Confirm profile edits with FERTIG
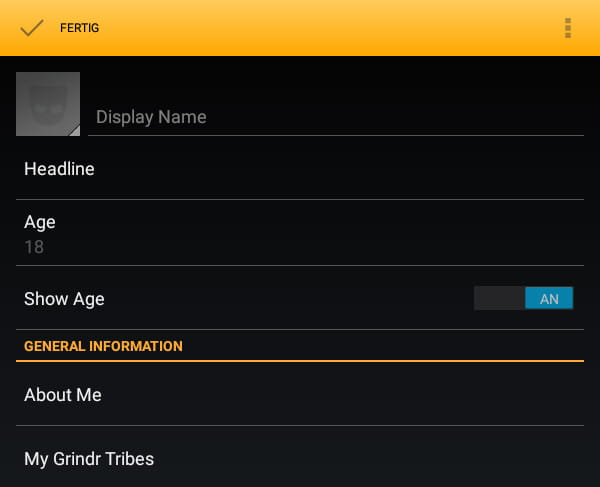 [79, 28]
